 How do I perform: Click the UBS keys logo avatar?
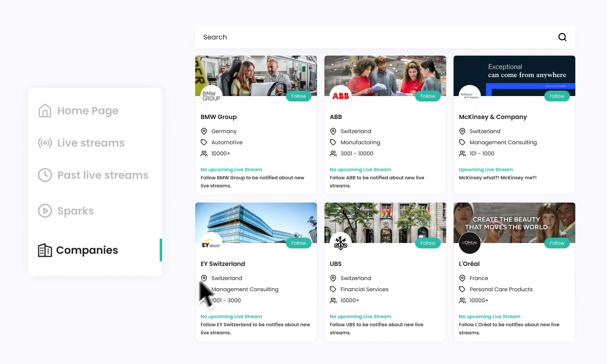click(x=341, y=243)
